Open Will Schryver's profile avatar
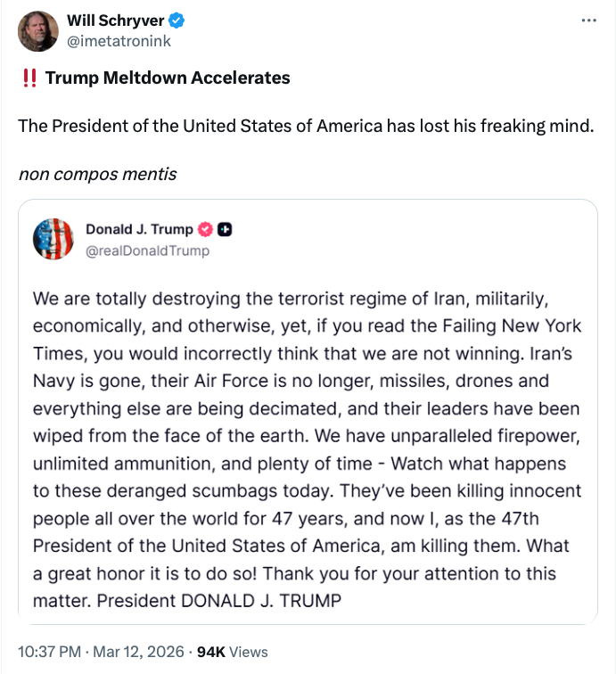This screenshot has height=674, width=616. [37, 31]
